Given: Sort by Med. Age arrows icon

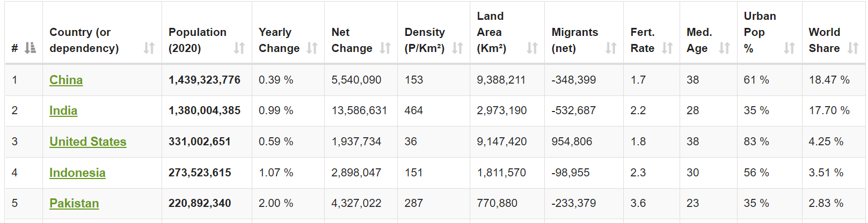Looking at the screenshot, I should tap(725, 48).
